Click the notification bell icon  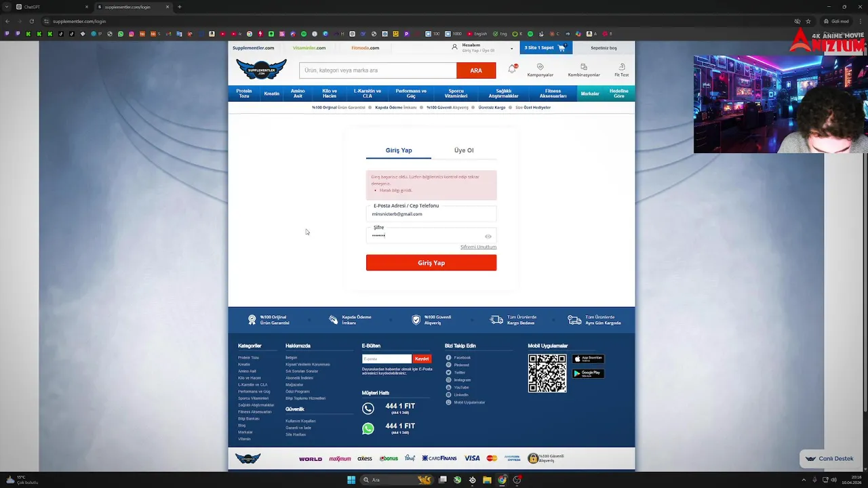(513, 68)
